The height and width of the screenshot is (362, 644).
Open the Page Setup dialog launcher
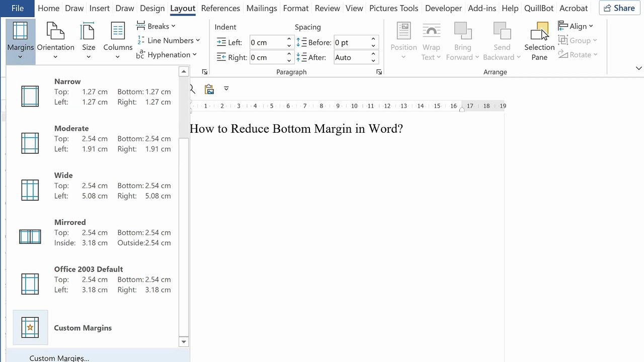205,72
